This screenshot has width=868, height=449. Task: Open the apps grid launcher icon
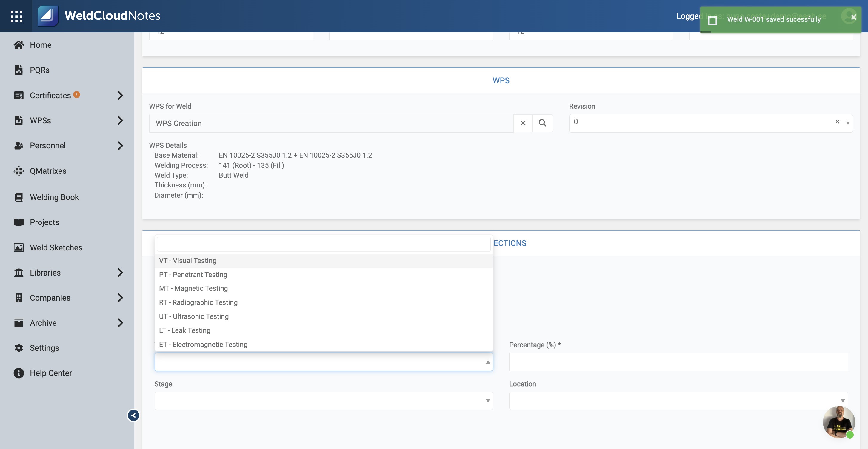(x=16, y=16)
